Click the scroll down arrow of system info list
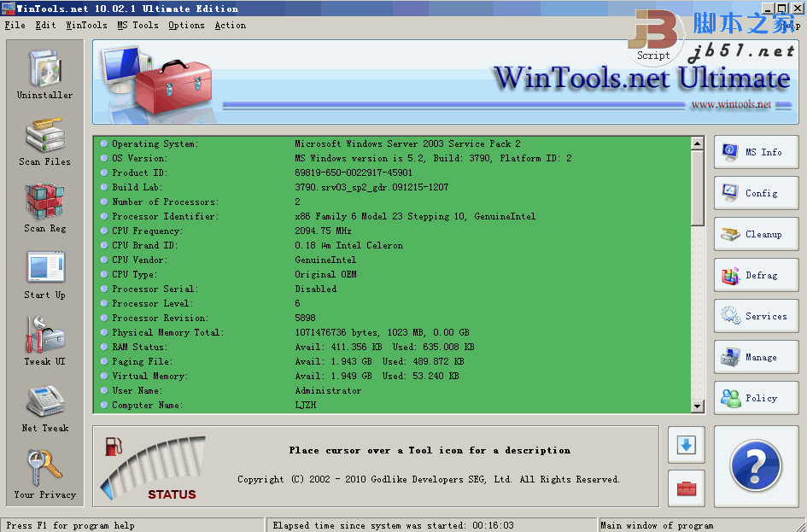The height and width of the screenshot is (532, 807). tap(698, 406)
